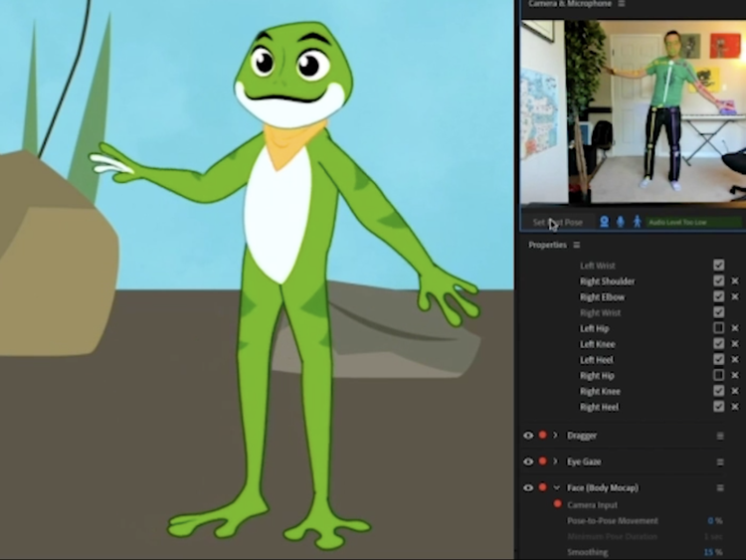Viewport: 746px width, 560px height.
Task: Enable the Right Hip checkbox
Action: click(719, 375)
